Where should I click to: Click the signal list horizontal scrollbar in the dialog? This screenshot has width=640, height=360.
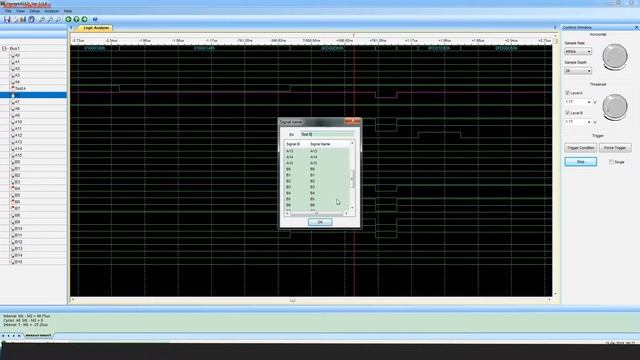(317, 213)
